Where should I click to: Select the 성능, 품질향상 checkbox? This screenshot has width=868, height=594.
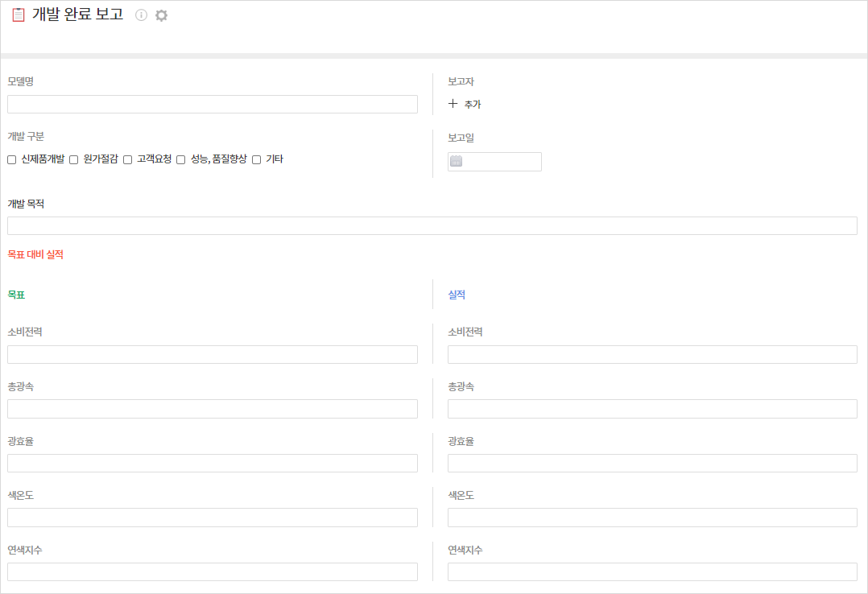(x=181, y=159)
